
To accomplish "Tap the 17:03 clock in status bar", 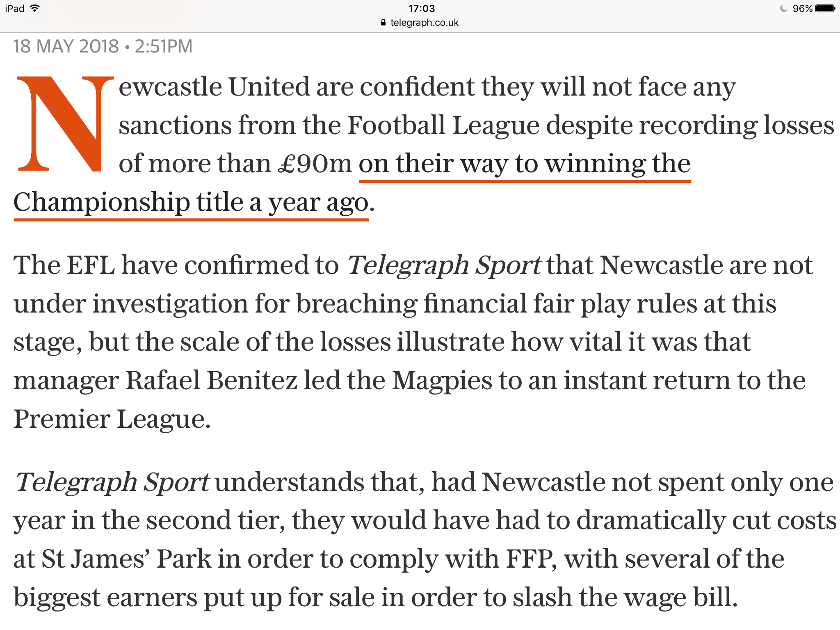I will [x=421, y=9].
